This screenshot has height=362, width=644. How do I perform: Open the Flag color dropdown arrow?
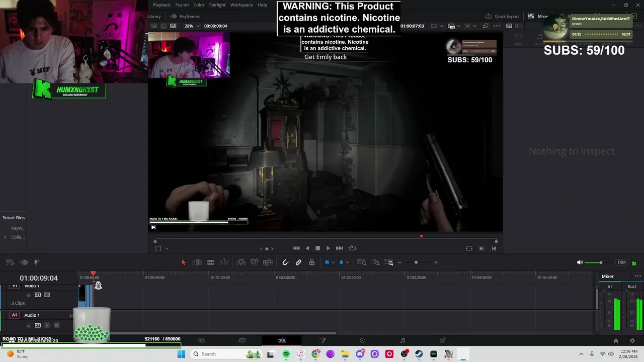coord(333,262)
